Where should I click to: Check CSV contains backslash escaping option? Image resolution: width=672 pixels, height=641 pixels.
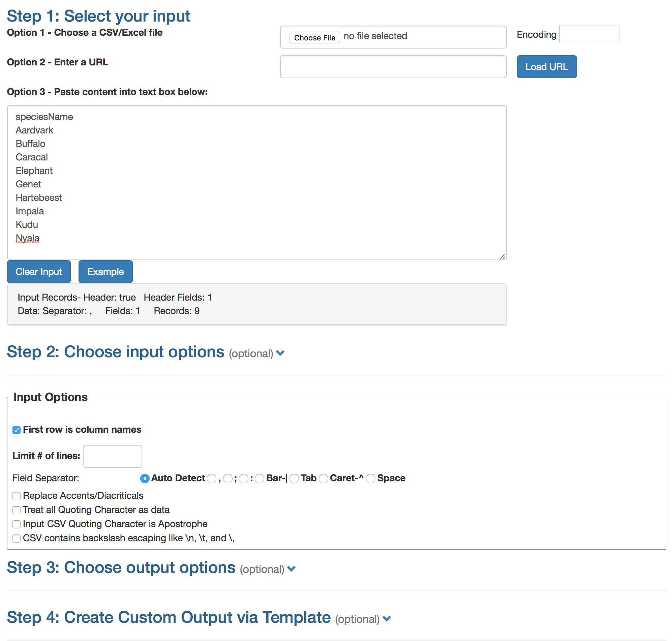click(x=17, y=538)
